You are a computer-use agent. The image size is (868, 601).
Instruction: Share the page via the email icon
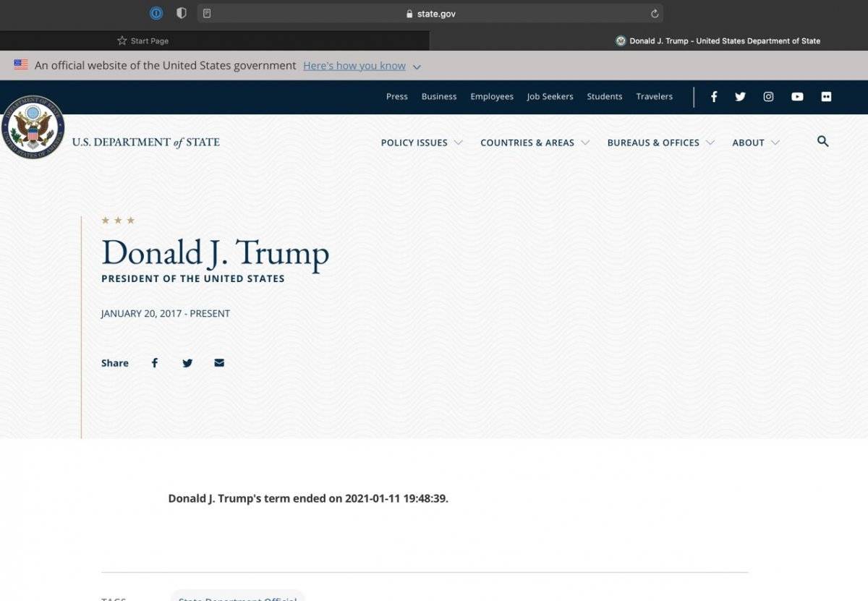[x=219, y=362]
